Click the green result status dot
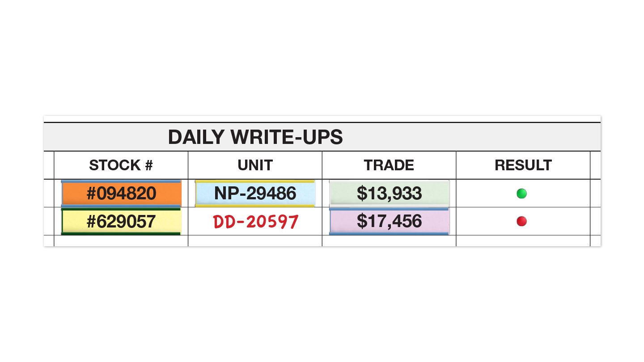Viewport: 644px width, 362px height. click(x=521, y=194)
